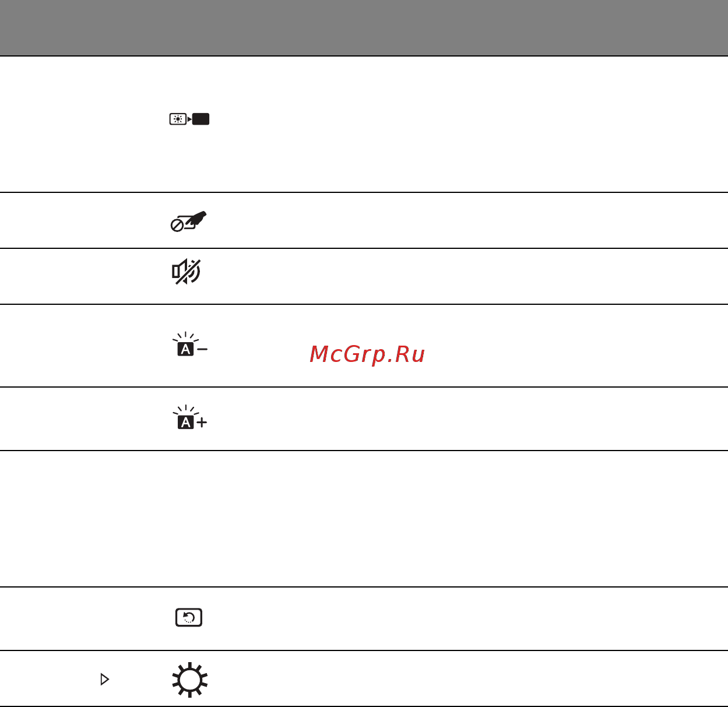Viewport: 728px width, 707px height.
Task: Click the diagonal slash across the speaker icon
Action: (x=187, y=272)
